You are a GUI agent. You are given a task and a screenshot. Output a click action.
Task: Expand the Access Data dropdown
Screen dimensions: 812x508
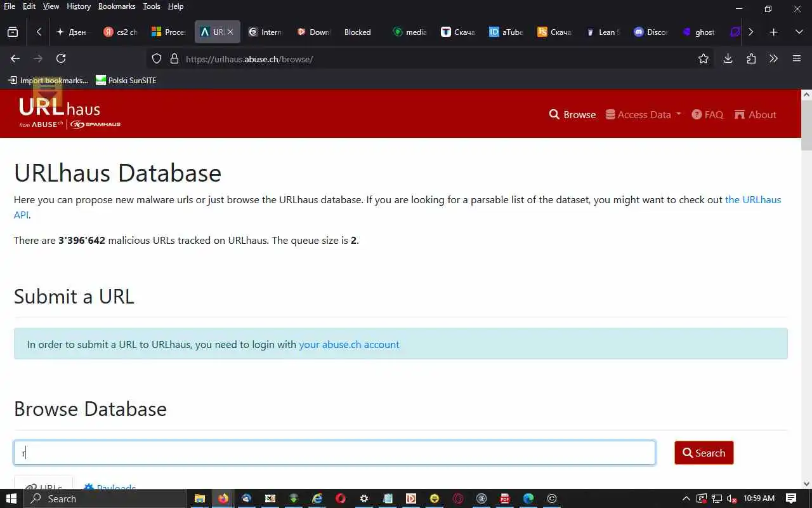(x=643, y=115)
